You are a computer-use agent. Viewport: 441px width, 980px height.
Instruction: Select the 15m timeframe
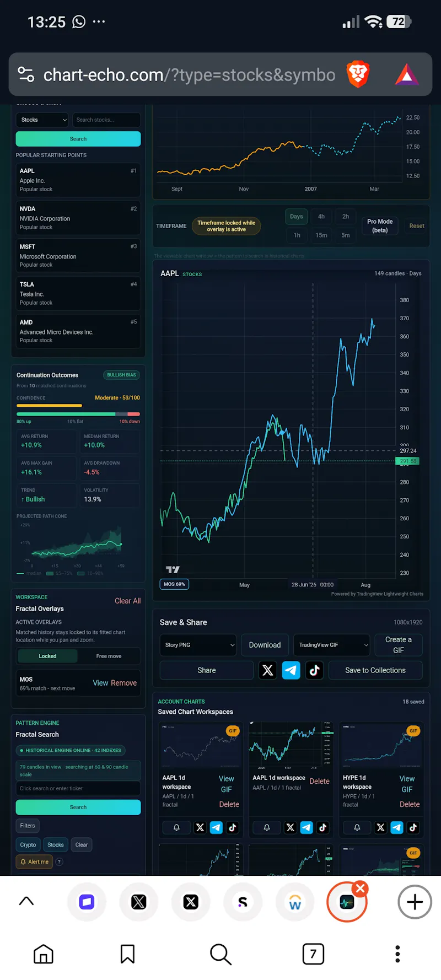click(x=321, y=235)
